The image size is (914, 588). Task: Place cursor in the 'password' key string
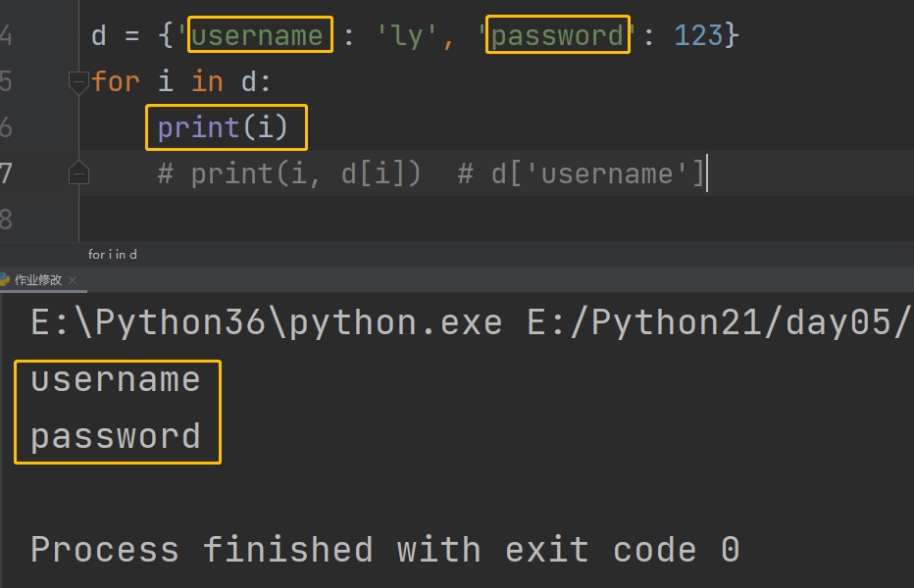(x=557, y=35)
